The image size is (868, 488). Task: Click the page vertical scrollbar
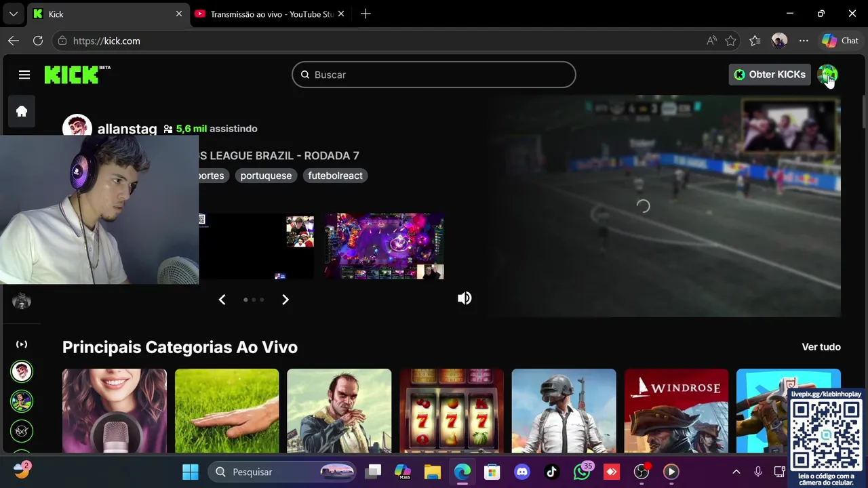864,112
